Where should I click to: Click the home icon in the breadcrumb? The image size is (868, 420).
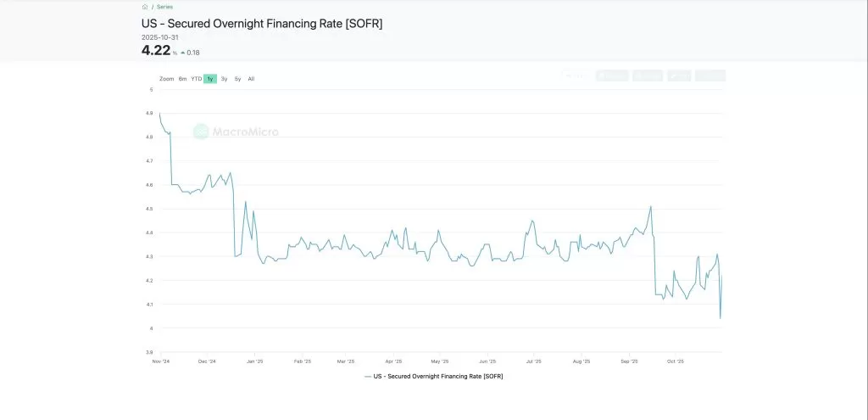tap(145, 6)
